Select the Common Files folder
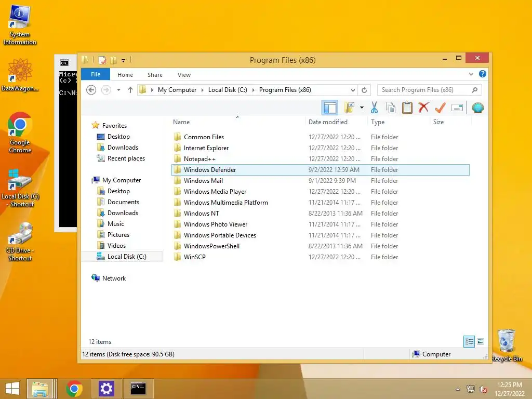This screenshot has height=399, width=532. click(x=321, y=137)
